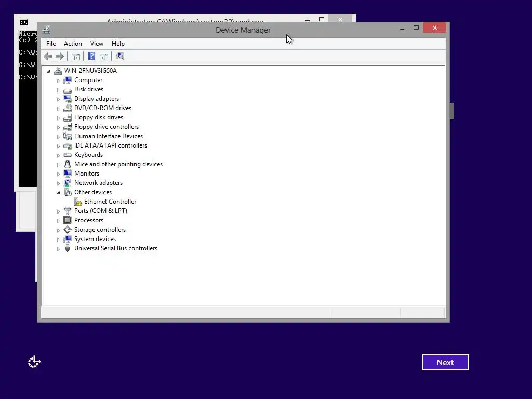The width and height of the screenshot is (532, 399).
Task: Select the Mice and other pointing devices label
Action: [x=118, y=164]
